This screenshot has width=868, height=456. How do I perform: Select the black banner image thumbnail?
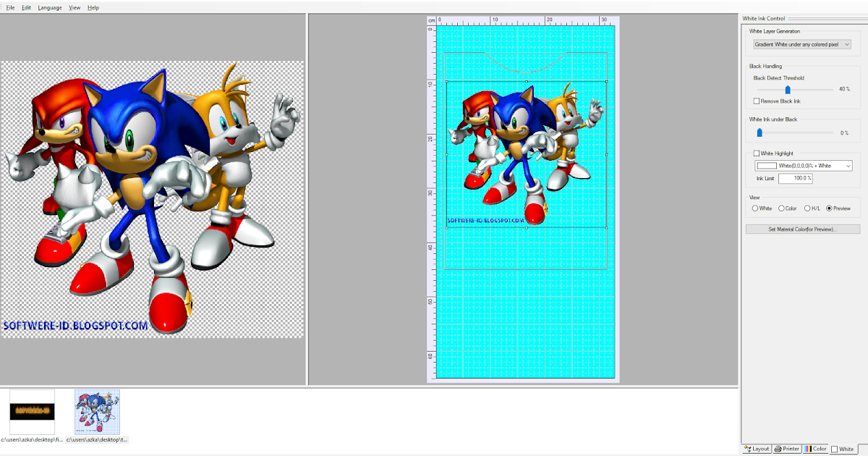tap(32, 411)
